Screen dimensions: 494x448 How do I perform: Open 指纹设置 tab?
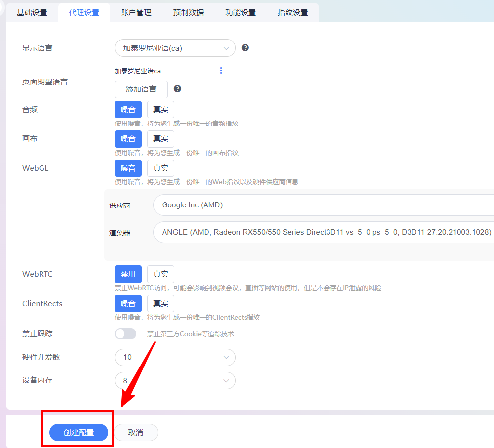coord(292,13)
